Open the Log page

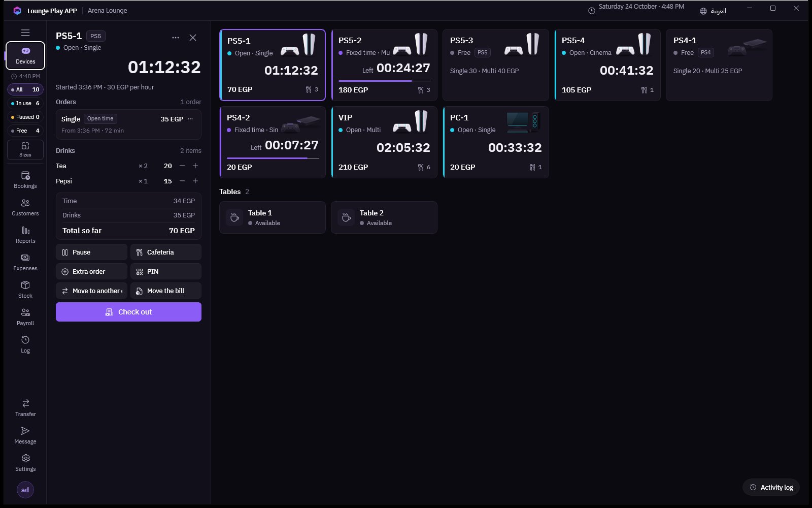25,344
